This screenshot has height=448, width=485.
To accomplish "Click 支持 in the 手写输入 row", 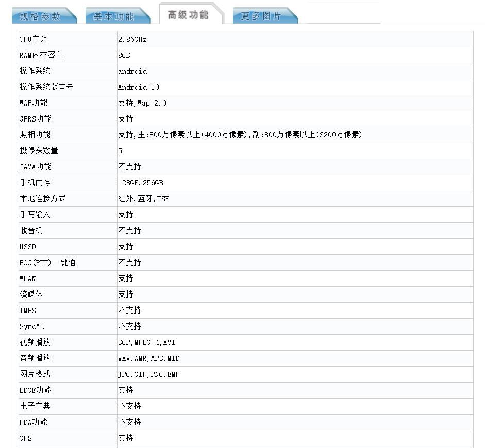I will coord(126,214).
